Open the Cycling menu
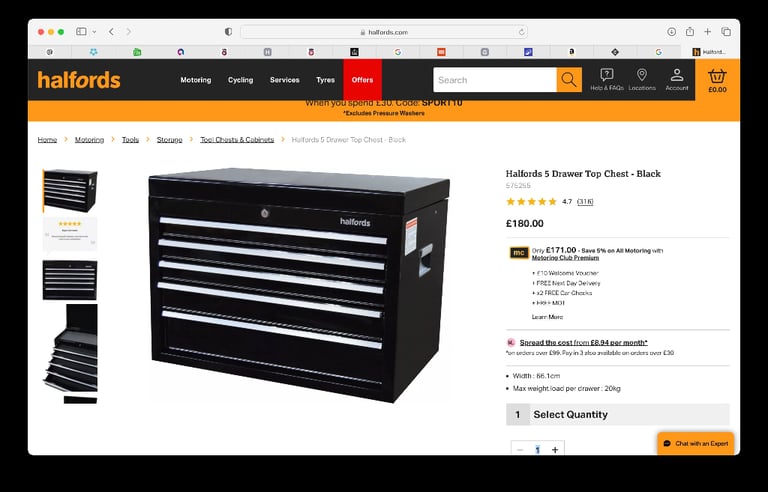768x492 pixels. (240, 80)
